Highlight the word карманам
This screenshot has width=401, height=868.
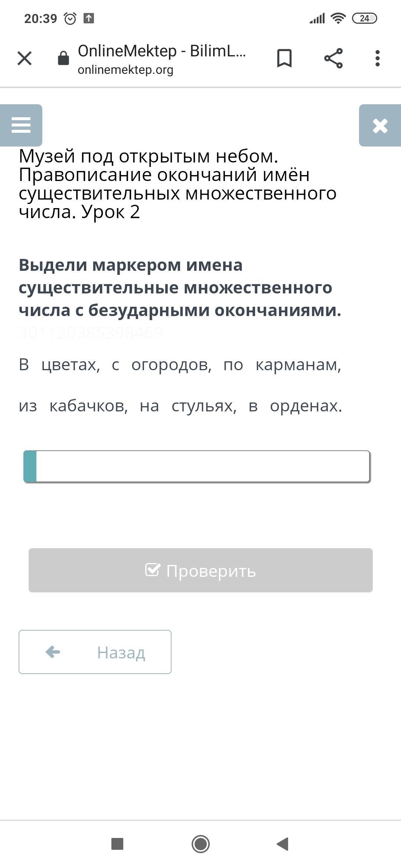[298, 365]
